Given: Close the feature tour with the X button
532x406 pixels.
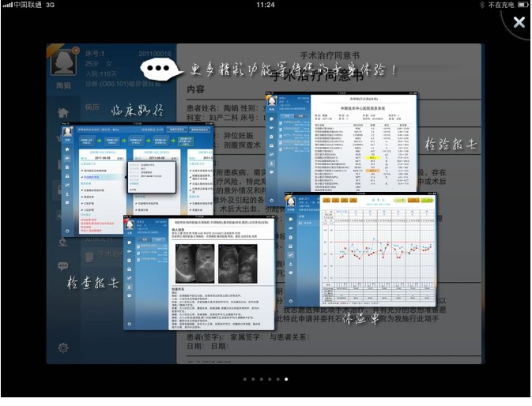Looking at the screenshot, I should point(519,23).
